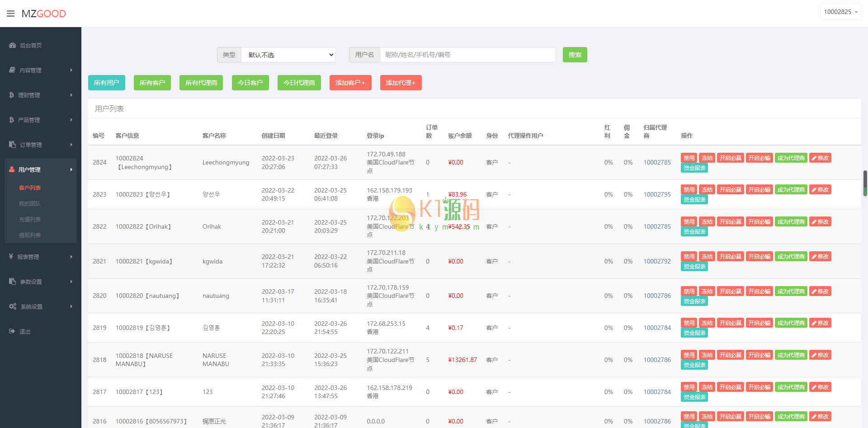The image size is (868, 428).
Task: Expand the 参数设置 sidebar arrow
Action: pos(71,282)
